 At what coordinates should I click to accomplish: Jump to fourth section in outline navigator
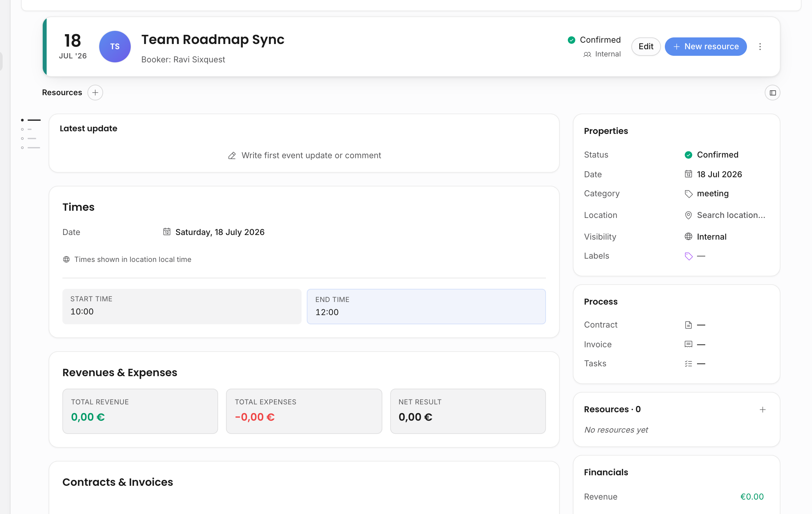coord(30,148)
